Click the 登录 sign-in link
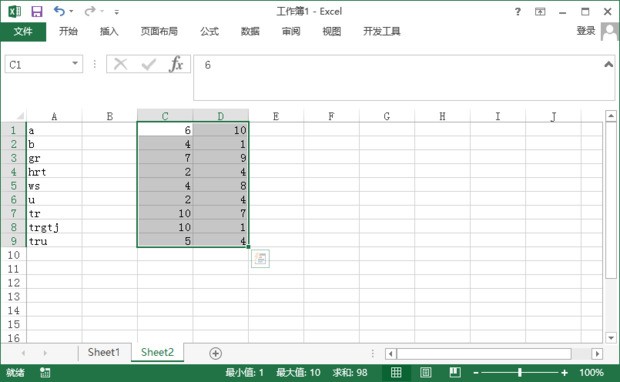620x382 pixels. coord(586,31)
